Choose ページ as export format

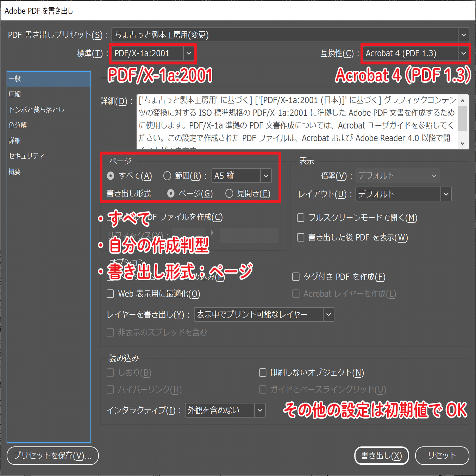coord(171,193)
